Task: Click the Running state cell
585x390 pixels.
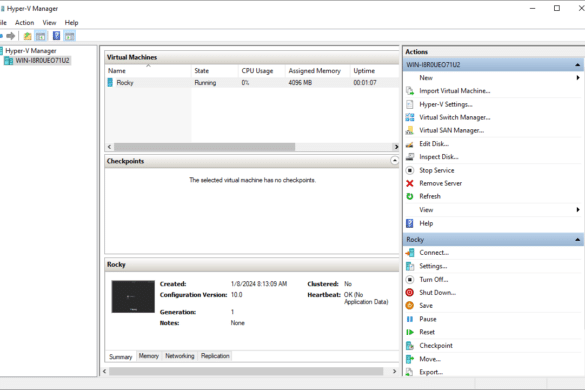Action: click(205, 83)
